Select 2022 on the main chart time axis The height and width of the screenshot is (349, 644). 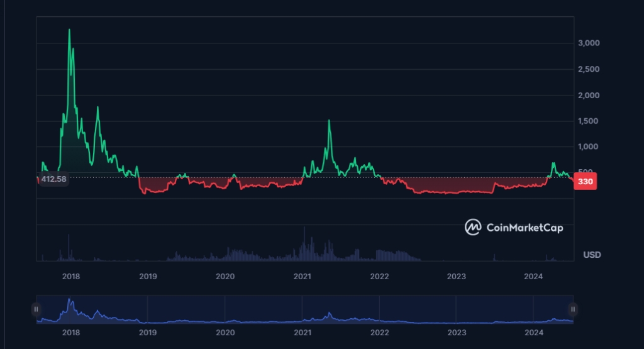[379, 276]
